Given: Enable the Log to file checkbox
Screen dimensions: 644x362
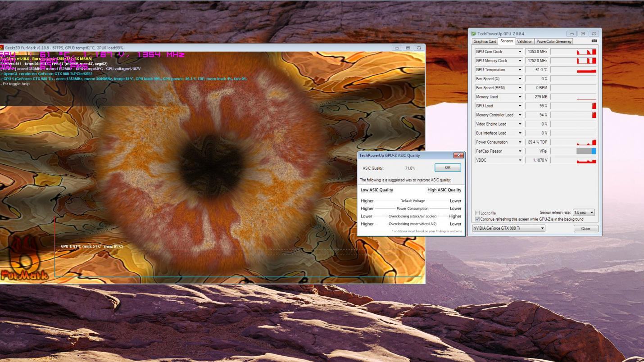Looking at the screenshot, I should click(478, 213).
